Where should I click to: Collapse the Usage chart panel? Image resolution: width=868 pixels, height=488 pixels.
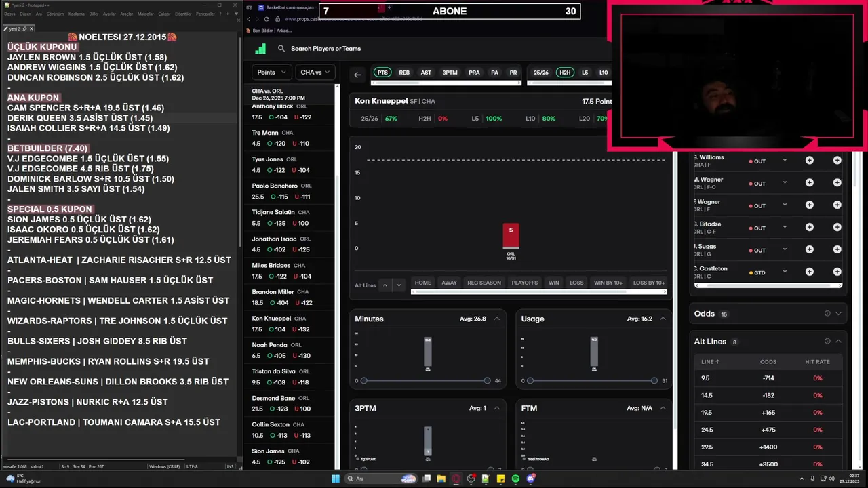pyautogui.click(x=663, y=319)
